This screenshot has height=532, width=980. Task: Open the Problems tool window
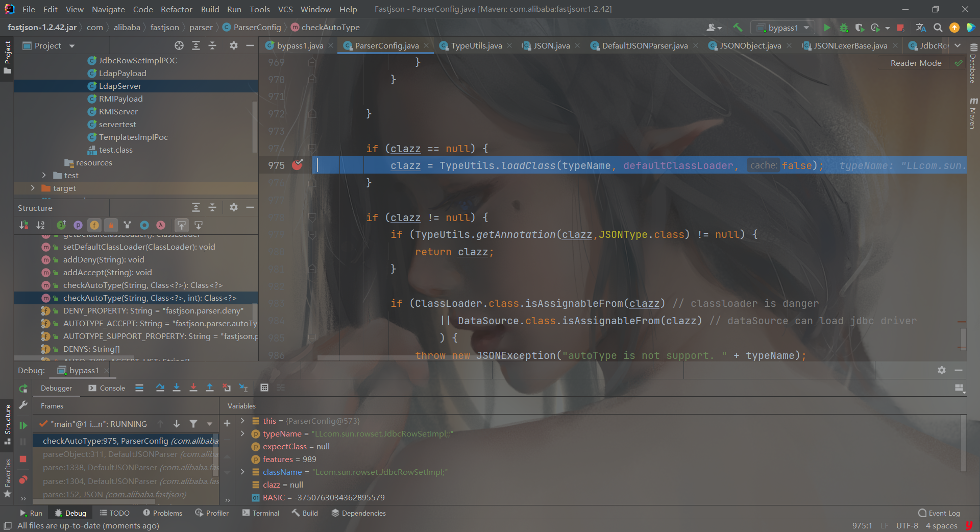162,513
